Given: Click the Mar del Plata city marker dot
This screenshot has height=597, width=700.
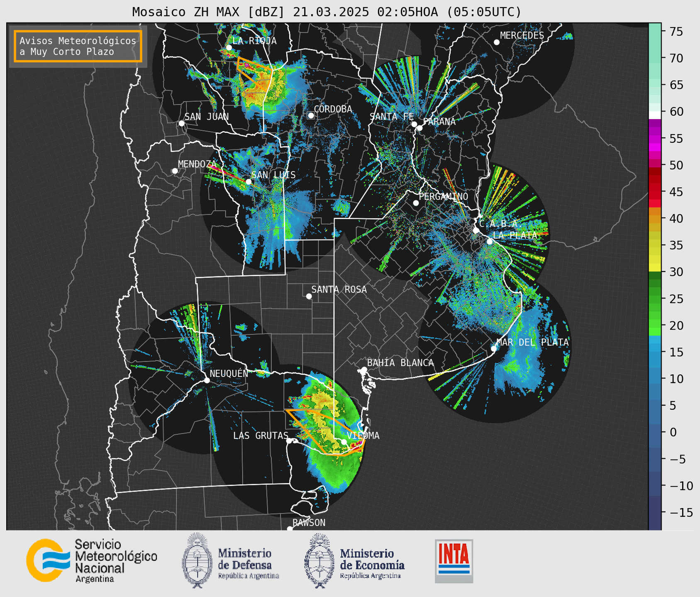Looking at the screenshot, I should (x=493, y=349).
